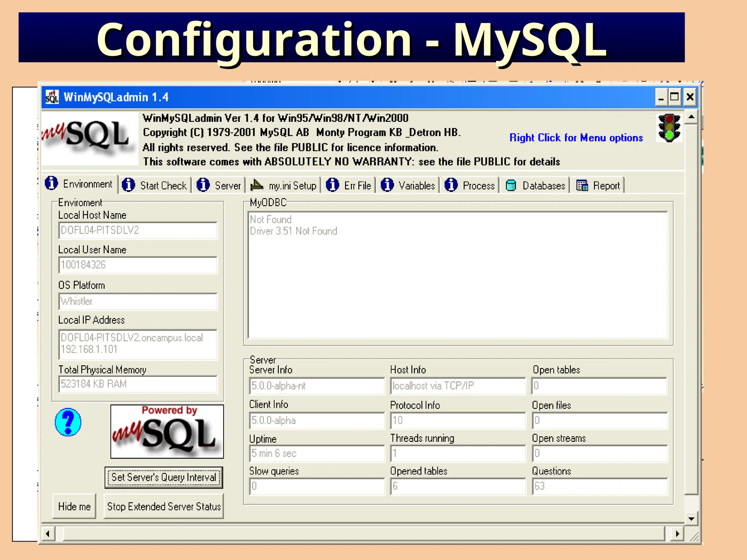
Task: Click the horizontal scrollbar left arrow
Action: (48, 534)
